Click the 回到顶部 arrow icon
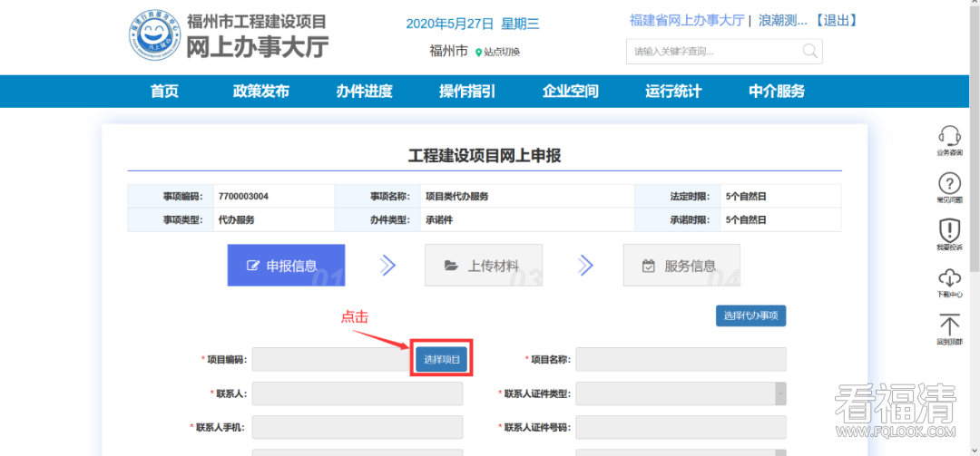 [x=949, y=325]
